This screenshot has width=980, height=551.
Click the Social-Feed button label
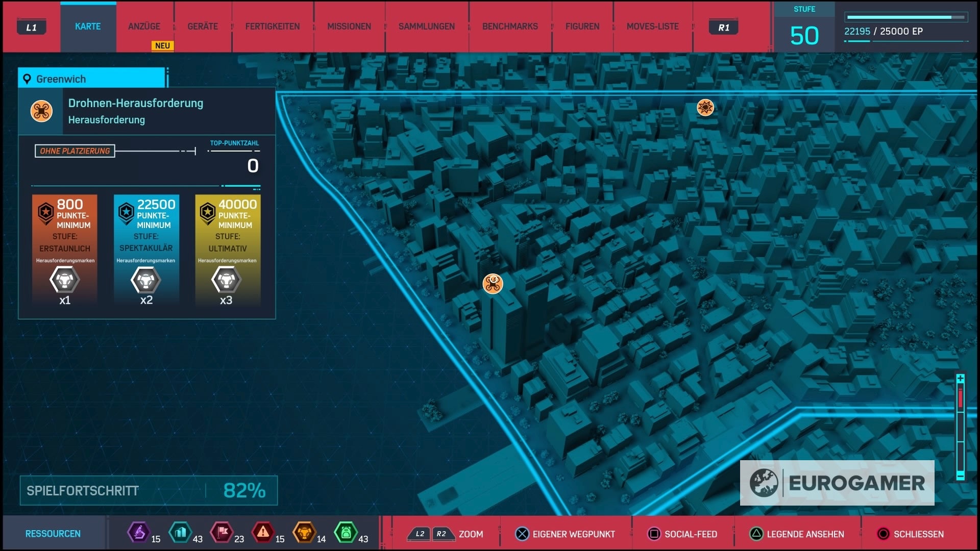pyautogui.click(x=691, y=534)
